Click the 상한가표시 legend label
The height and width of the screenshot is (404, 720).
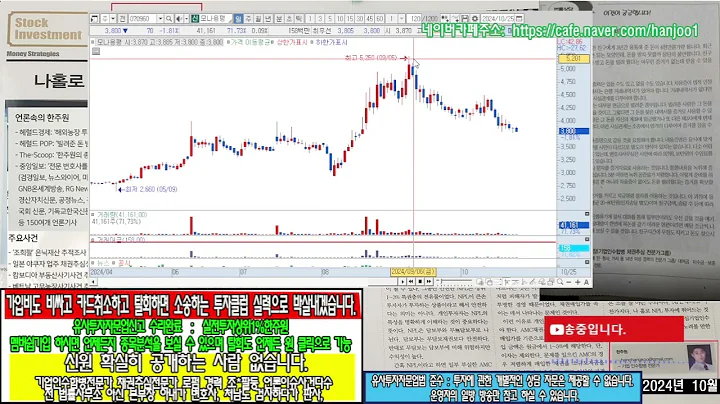coord(292,42)
